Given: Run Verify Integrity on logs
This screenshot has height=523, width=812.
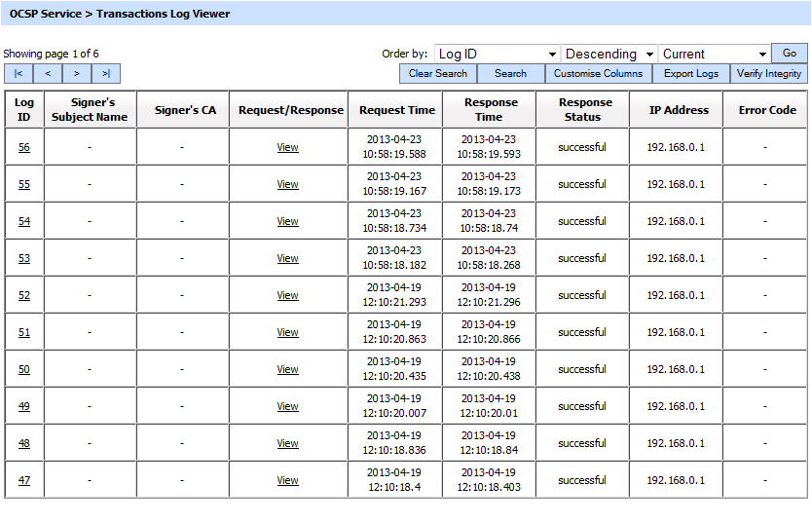Looking at the screenshot, I should (769, 74).
